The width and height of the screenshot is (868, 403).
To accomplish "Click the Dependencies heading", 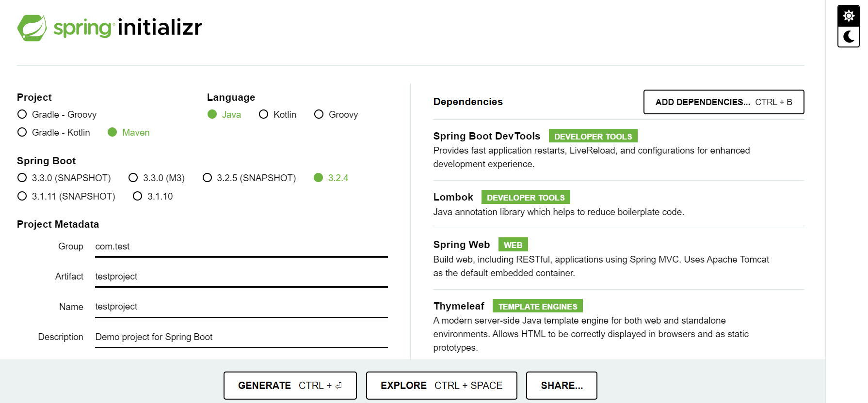I will [468, 102].
